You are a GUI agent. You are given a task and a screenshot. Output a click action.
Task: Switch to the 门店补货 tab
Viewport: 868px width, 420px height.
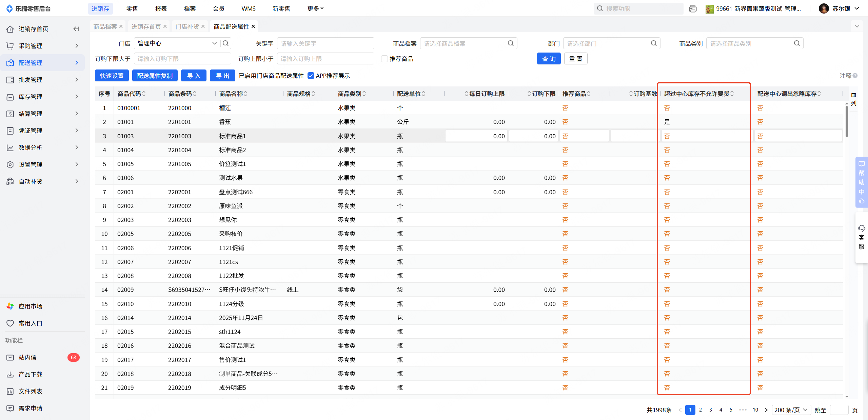click(x=187, y=26)
